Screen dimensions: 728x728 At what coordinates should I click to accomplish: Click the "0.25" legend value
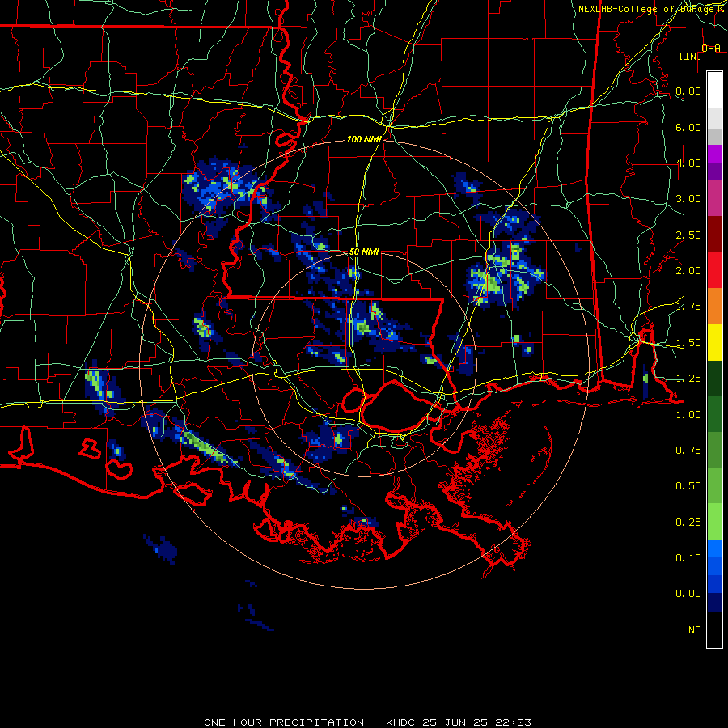pos(688,523)
